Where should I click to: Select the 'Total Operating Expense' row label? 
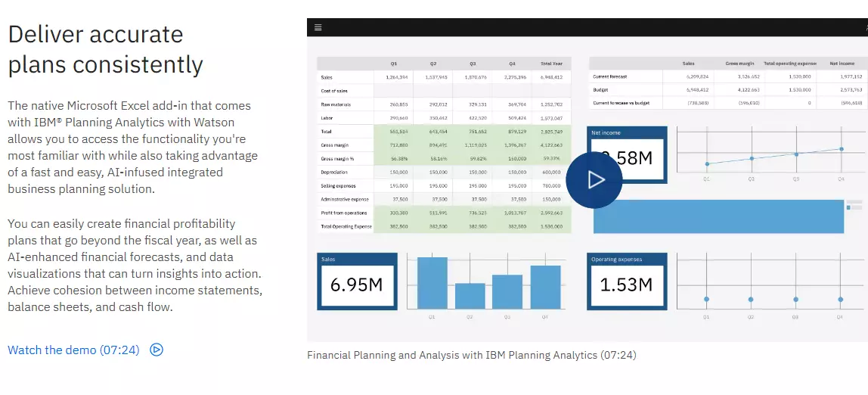tap(346, 226)
